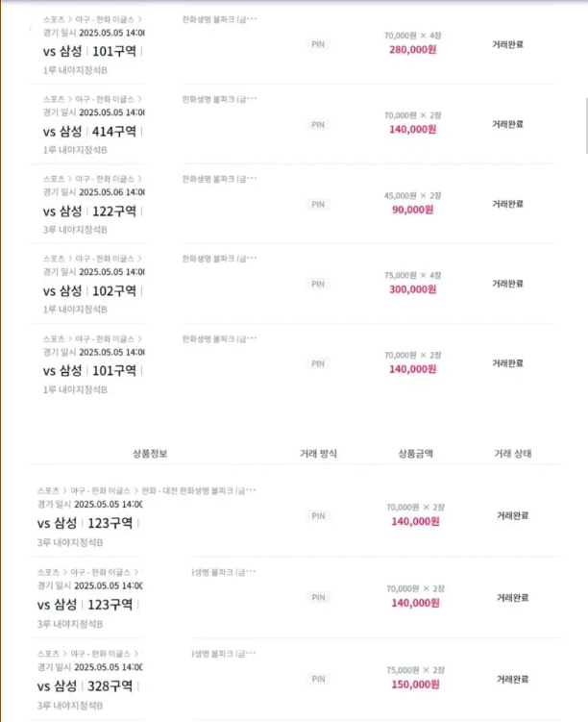Open the vs 삼성 102구역 listing title
This screenshot has height=722, width=588.
(89, 291)
